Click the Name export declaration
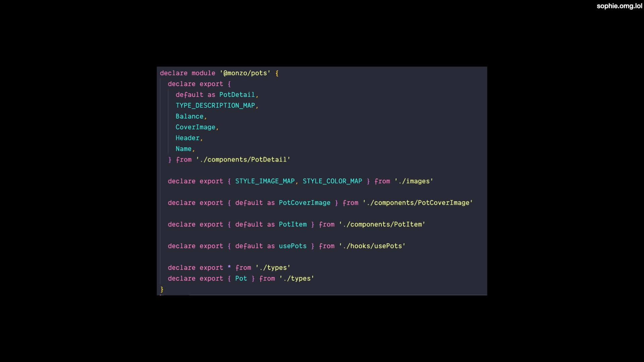Viewport: 644px width, 362px height. [x=183, y=148]
